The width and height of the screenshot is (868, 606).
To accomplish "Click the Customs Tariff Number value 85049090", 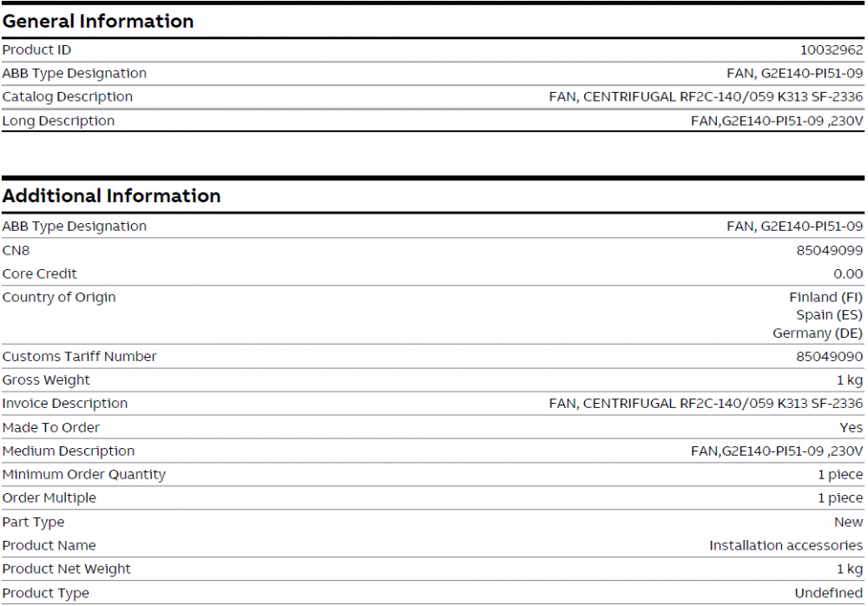I will [x=829, y=357].
